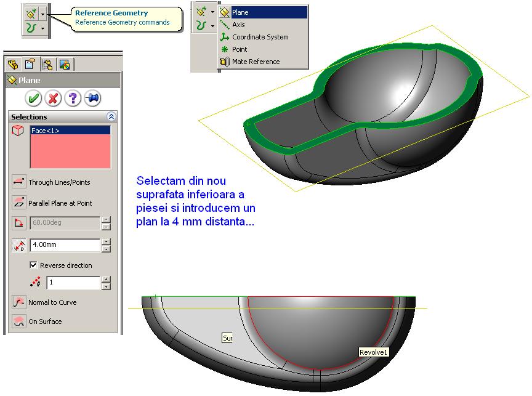This screenshot has height=396, width=532.
Task: Switch to the FeatureManager design tree tab
Action: [x=13, y=64]
